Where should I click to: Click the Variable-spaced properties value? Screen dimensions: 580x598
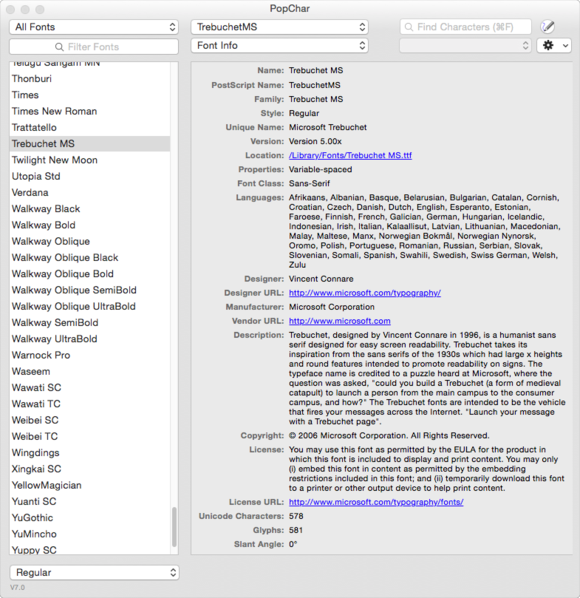(320, 169)
